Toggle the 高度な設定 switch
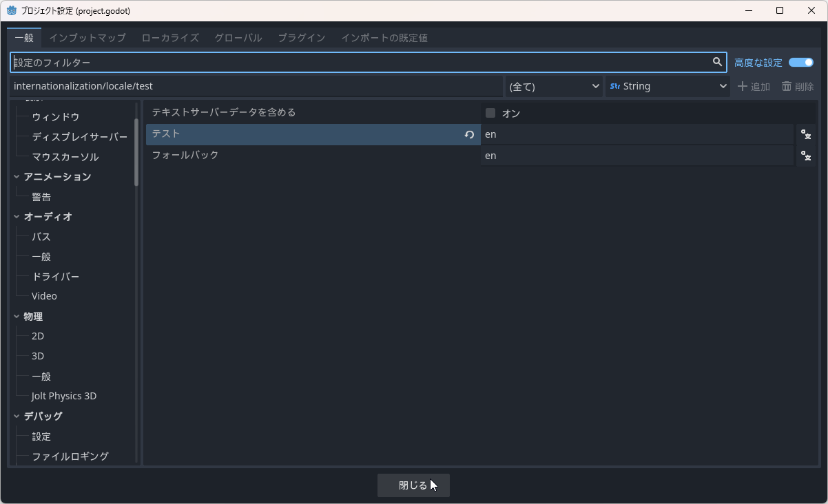Viewport: 828px width, 504px height. [x=801, y=63]
